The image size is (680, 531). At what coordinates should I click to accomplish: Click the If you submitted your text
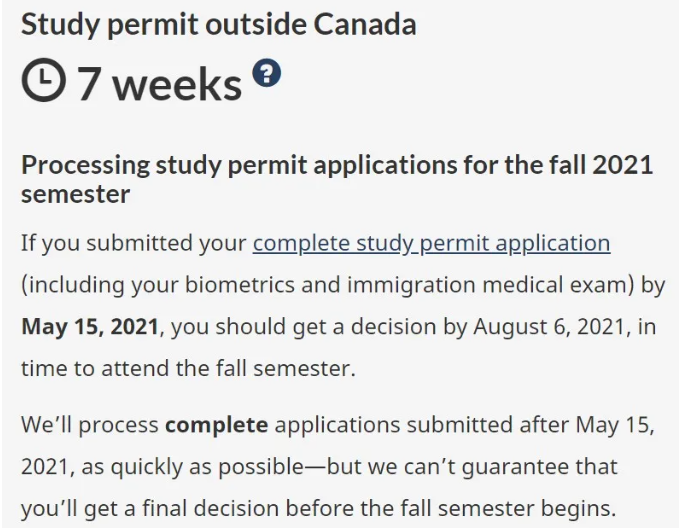[x=134, y=243]
